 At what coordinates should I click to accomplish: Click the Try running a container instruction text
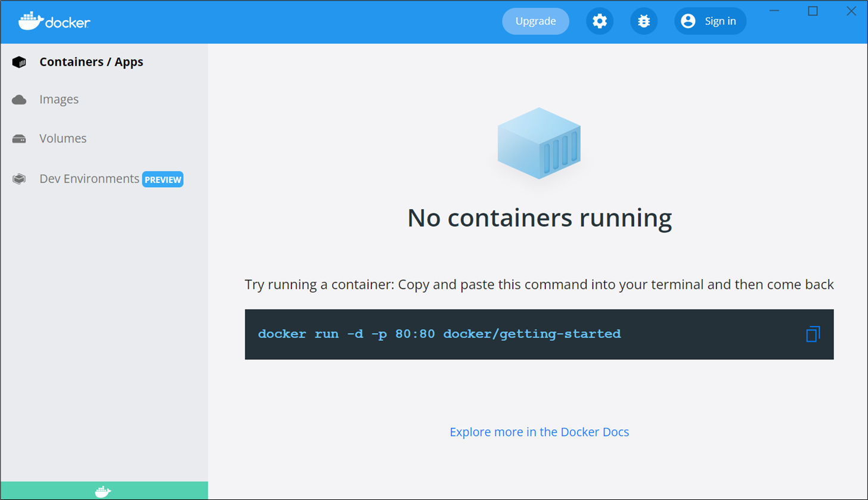[x=540, y=284]
